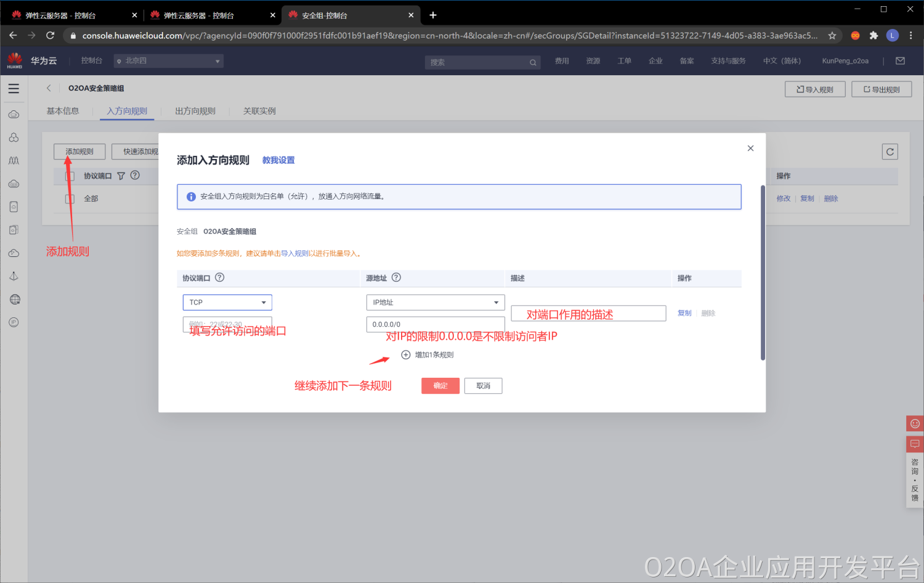Click the help icon beside 协议端口 in the dialog
Screen dimensions: 924x583
[x=220, y=277]
